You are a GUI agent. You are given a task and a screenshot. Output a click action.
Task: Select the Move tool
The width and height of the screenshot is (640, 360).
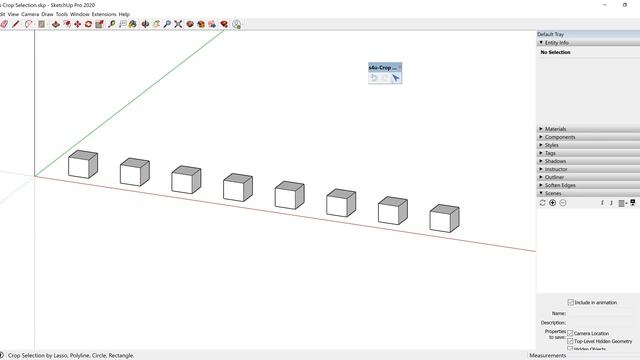pyautogui.click(x=77, y=24)
